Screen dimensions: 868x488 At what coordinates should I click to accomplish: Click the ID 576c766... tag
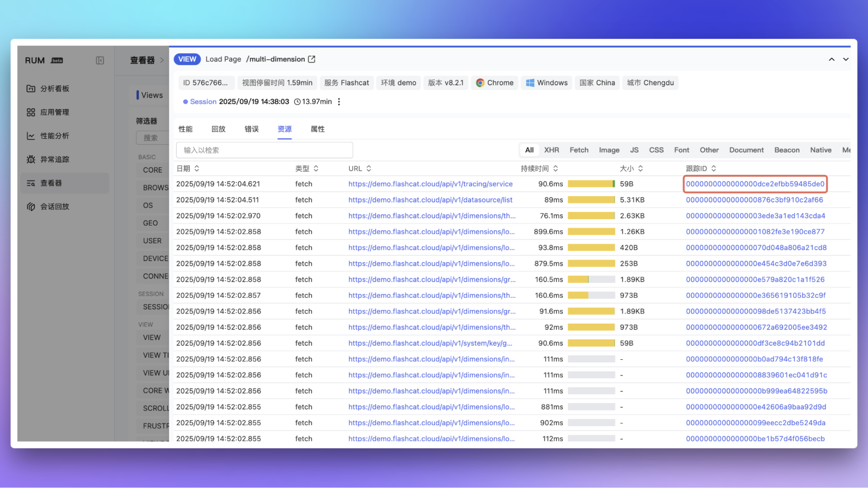(205, 83)
